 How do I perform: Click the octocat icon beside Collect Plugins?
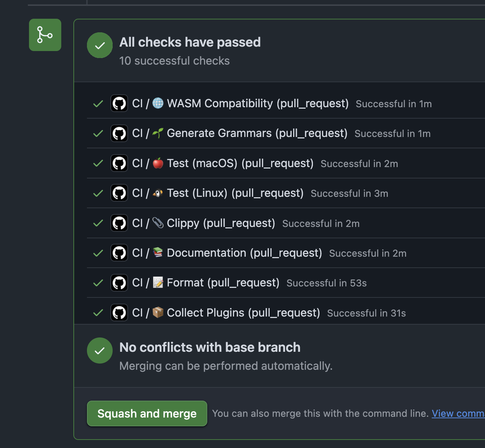point(119,312)
